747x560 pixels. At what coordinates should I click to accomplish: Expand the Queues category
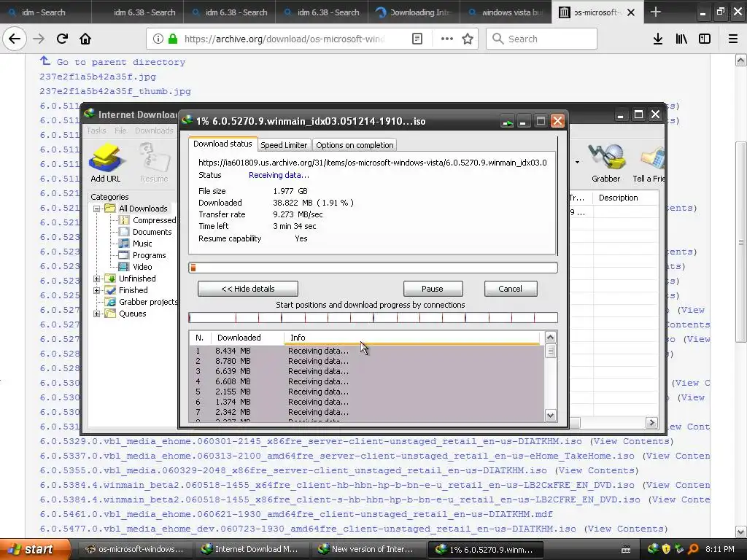point(97,314)
